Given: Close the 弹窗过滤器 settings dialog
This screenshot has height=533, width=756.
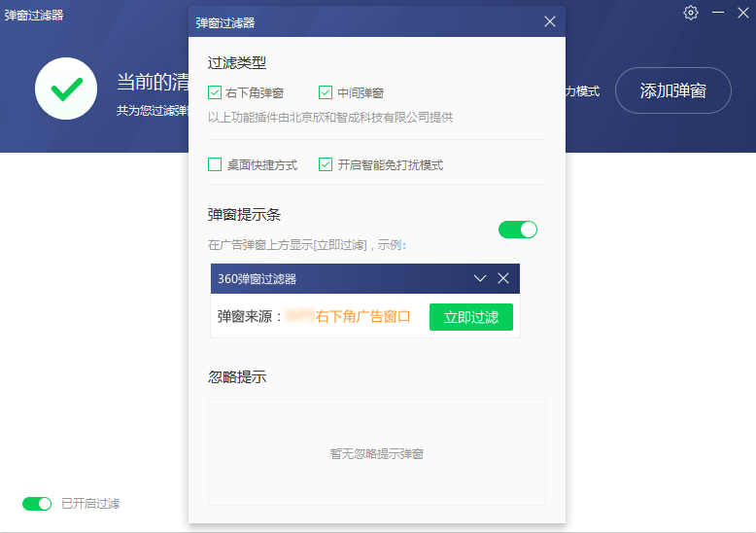Looking at the screenshot, I should coord(550,21).
